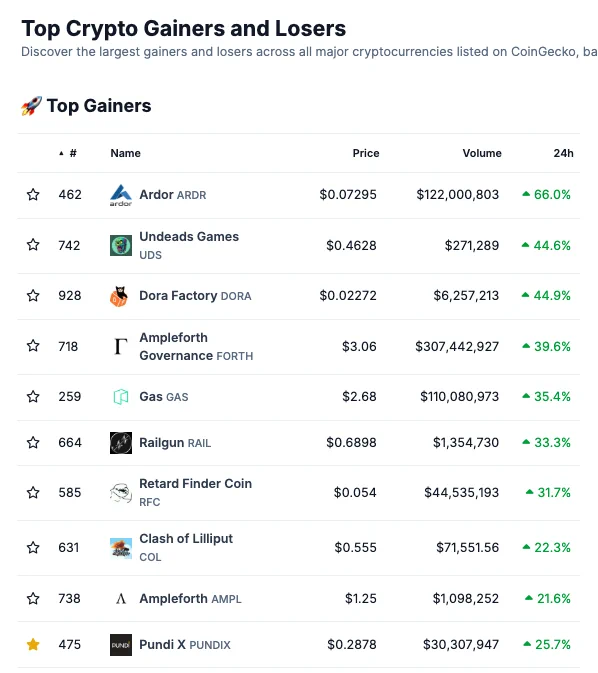Sort table by rank number column

(68, 153)
